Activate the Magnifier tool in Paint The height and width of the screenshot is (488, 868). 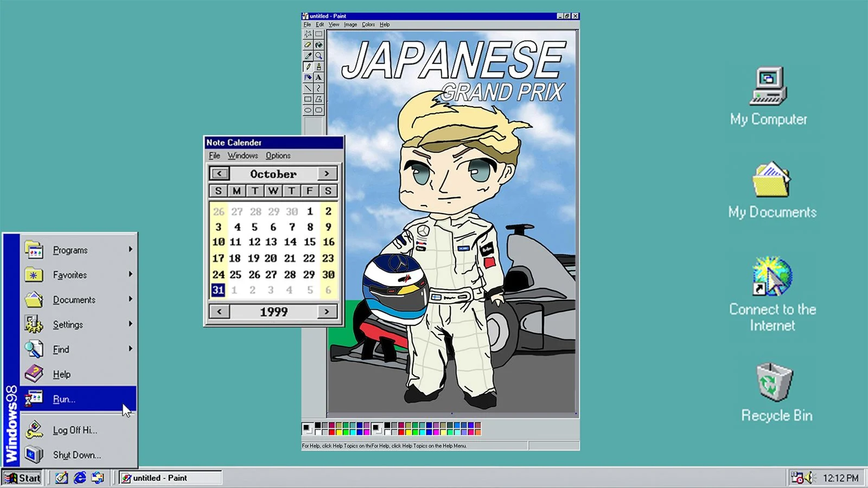click(x=318, y=55)
